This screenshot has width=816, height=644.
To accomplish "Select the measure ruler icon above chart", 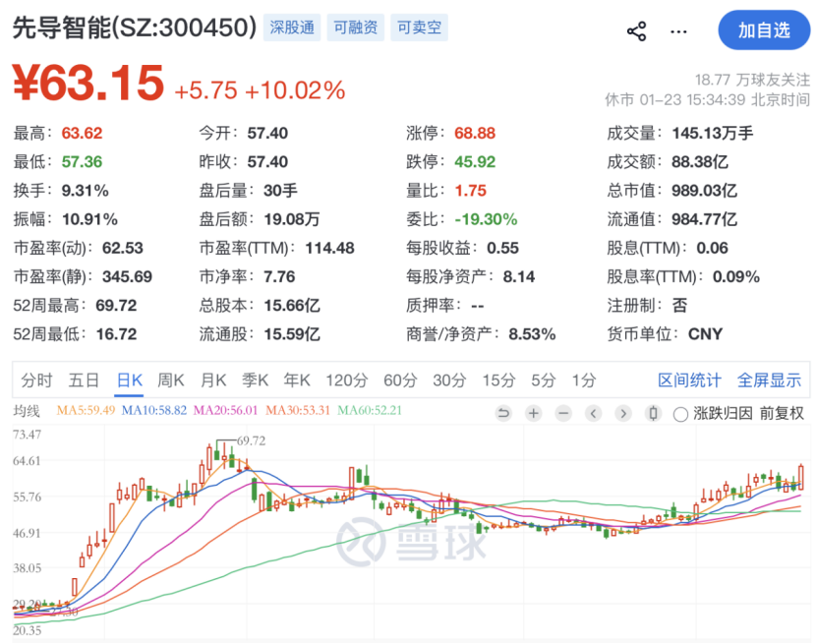I will point(652,414).
